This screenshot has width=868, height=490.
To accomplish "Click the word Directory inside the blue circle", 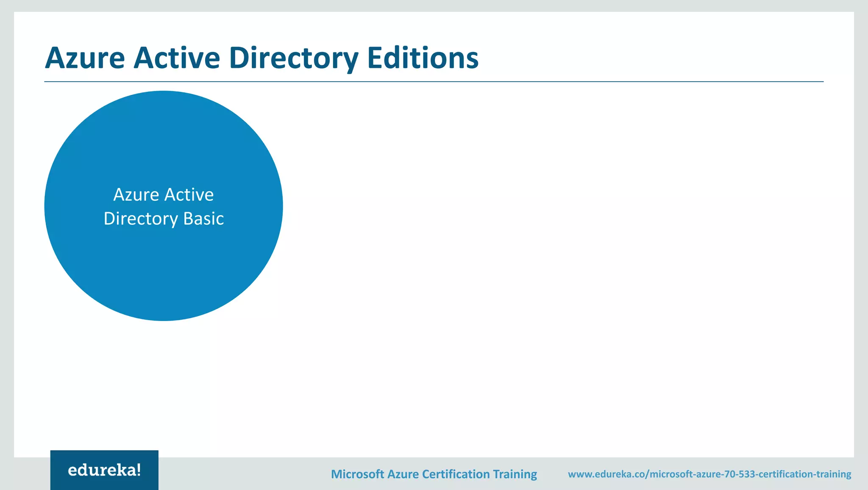I will point(141,219).
